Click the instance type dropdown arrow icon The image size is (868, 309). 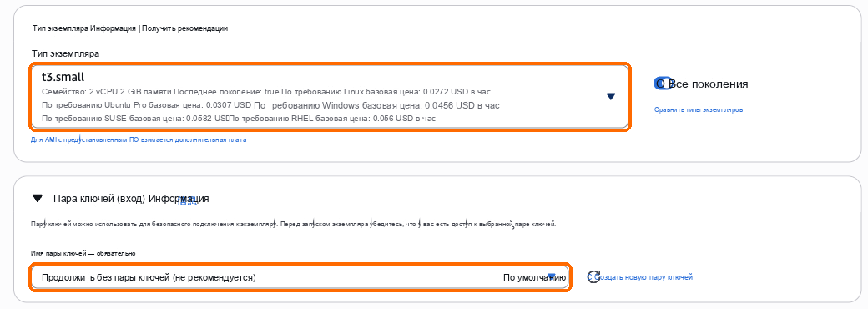(x=611, y=96)
